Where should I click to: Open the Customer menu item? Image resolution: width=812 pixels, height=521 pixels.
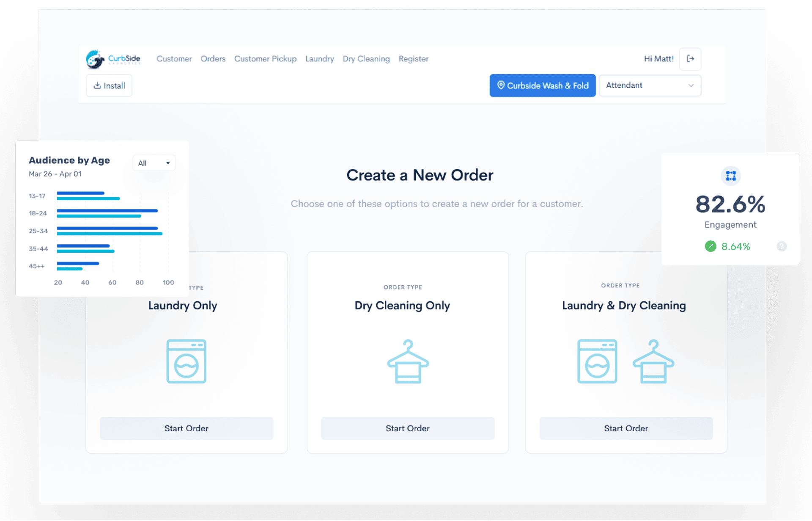pyautogui.click(x=173, y=58)
